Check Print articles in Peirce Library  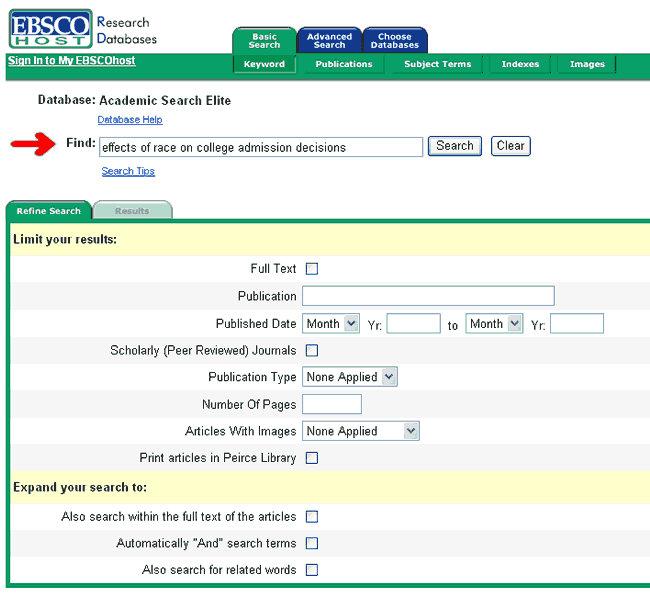(x=312, y=458)
